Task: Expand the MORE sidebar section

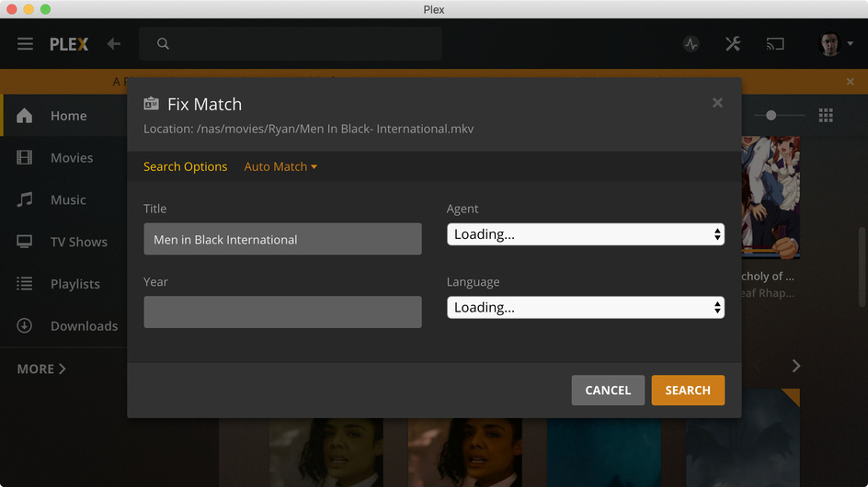Action: click(41, 369)
